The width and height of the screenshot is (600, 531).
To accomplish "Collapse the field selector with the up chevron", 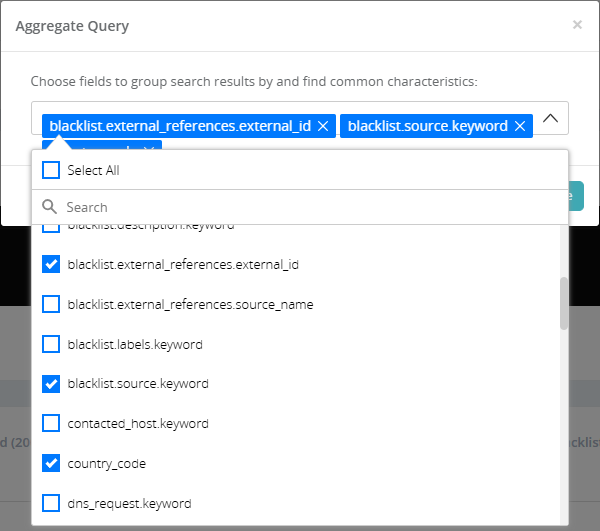I will (x=550, y=118).
